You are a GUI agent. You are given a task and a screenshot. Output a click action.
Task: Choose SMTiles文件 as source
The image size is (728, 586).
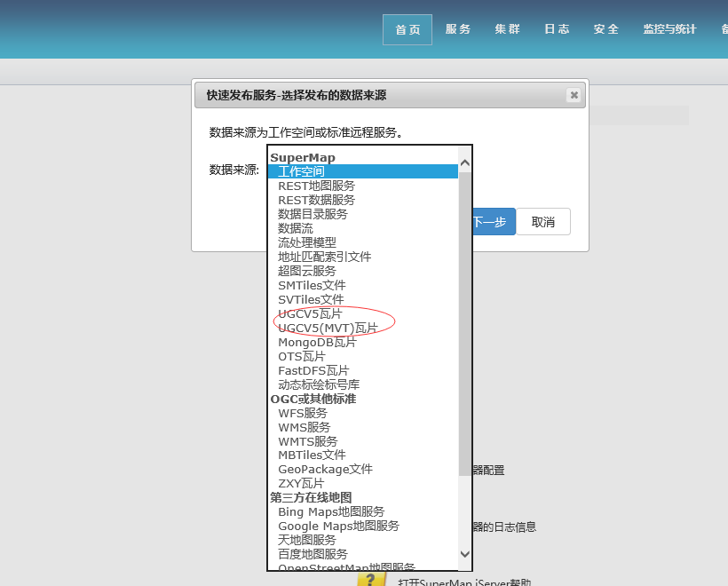(x=363, y=285)
